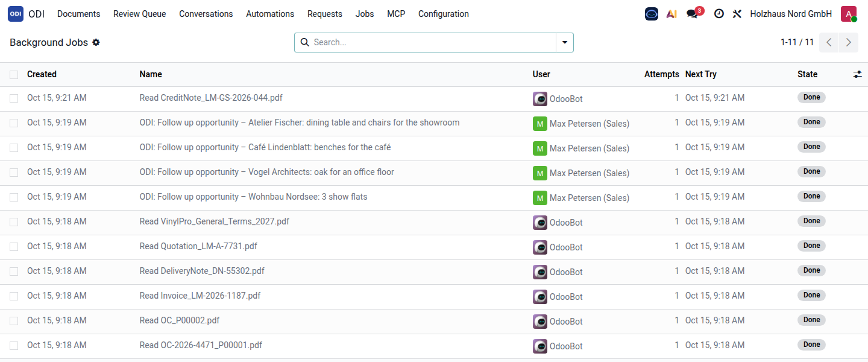Open the ODI app logo icon

[16, 14]
